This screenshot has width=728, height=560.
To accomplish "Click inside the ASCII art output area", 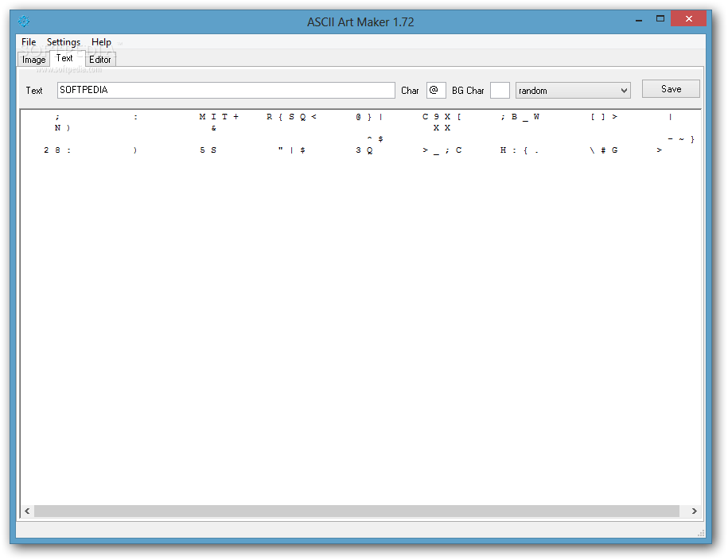I will pos(360,306).
